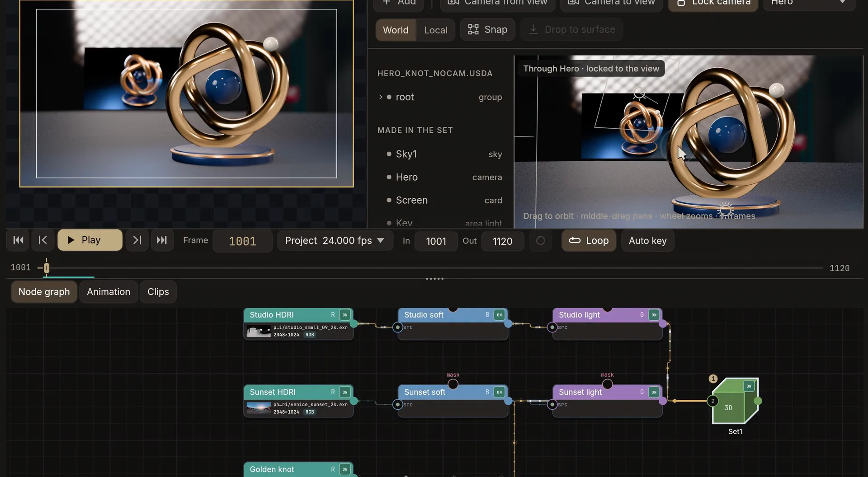868x477 pixels.
Task: Toggle ON switch of Studio HDRI node
Action: [x=345, y=315]
